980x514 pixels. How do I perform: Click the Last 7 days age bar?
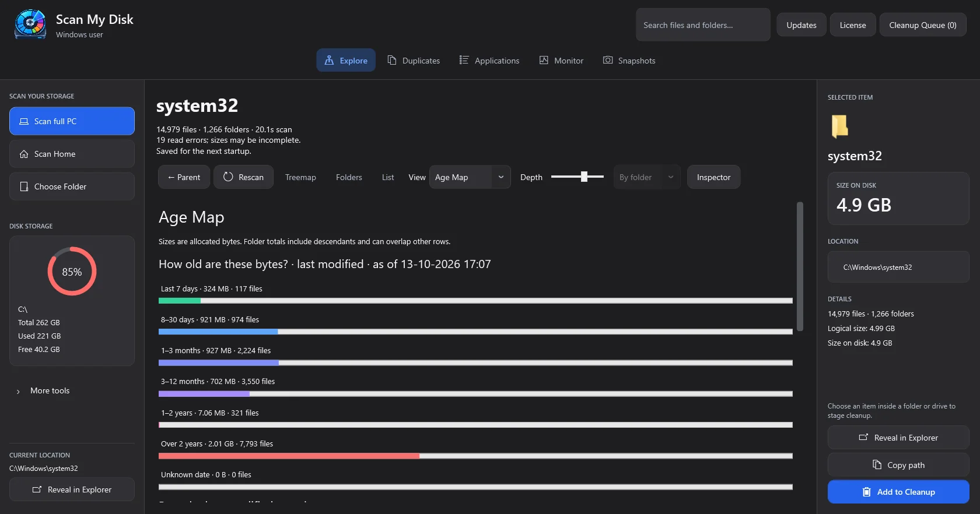[x=475, y=301]
